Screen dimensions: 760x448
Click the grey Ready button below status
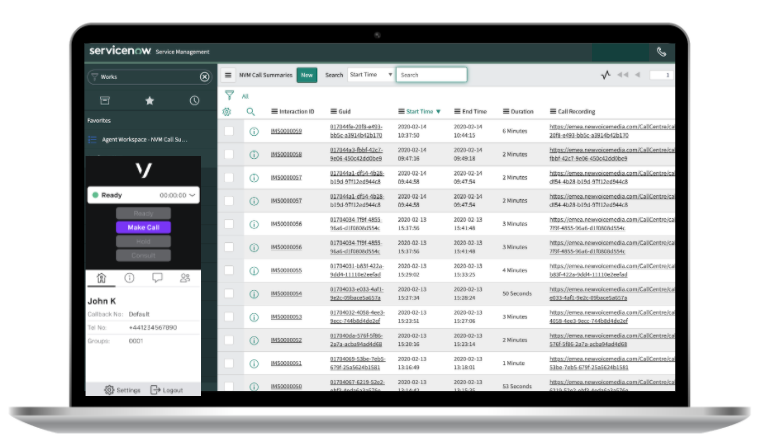[x=143, y=213]
